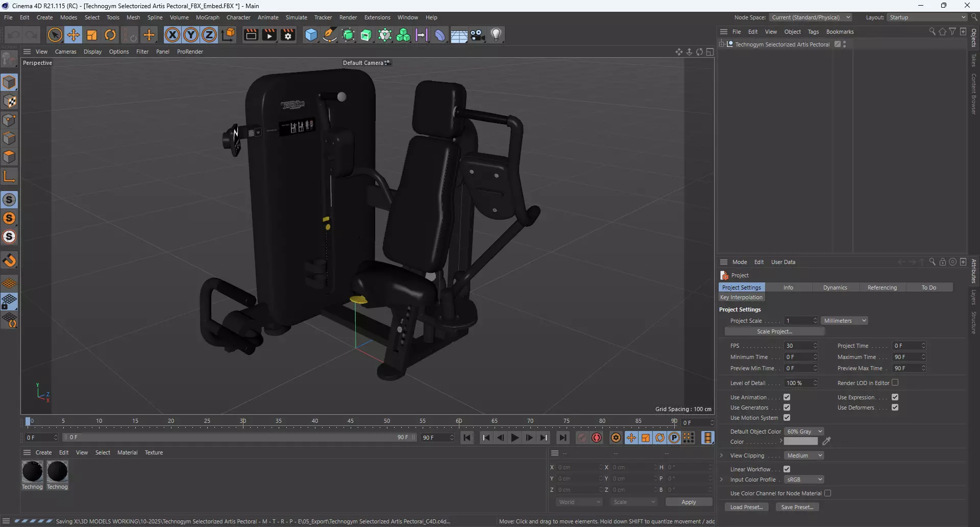
Task: Open the World coordinate dropdown
Action: tap(579, 502)
